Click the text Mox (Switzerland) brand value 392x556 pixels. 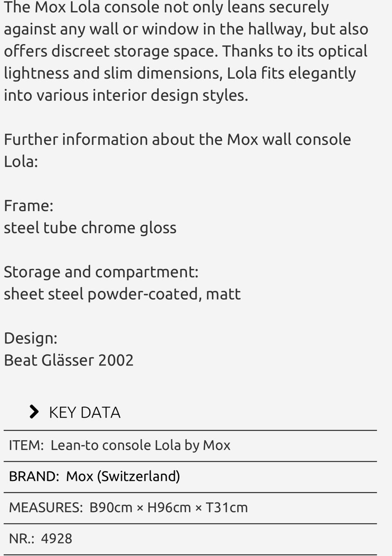123,477
